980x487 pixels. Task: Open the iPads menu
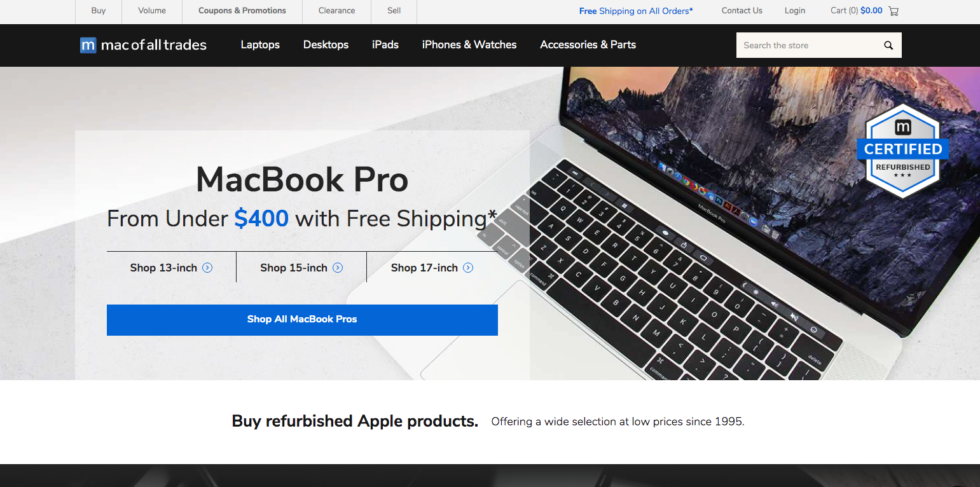click(x=385, y=45)
